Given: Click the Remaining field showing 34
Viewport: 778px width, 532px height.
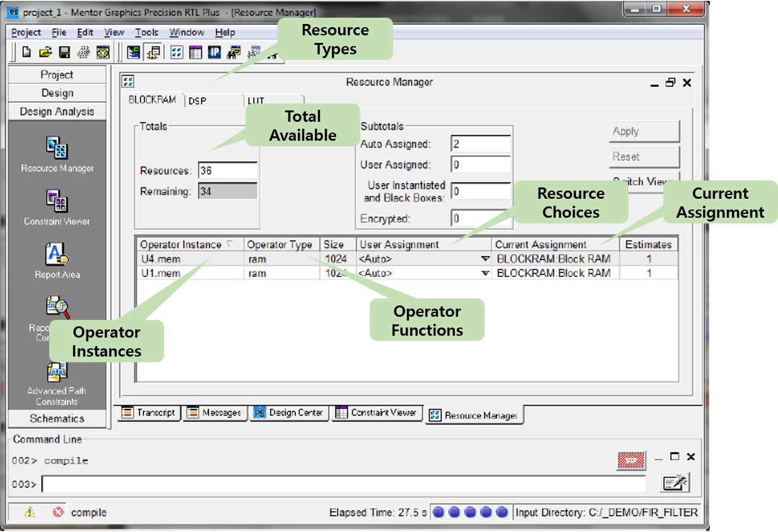Looking at the screenshot, I should pyautogui.click(x=228, y=191).
